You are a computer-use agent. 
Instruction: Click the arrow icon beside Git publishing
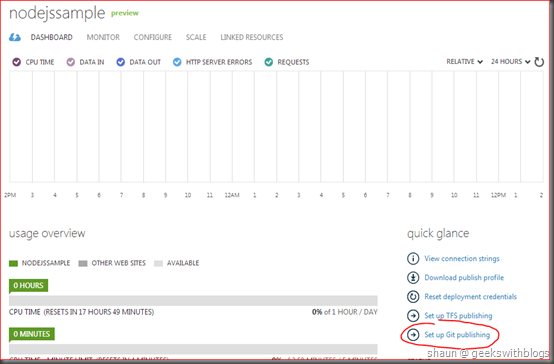[x=413, y=335]
